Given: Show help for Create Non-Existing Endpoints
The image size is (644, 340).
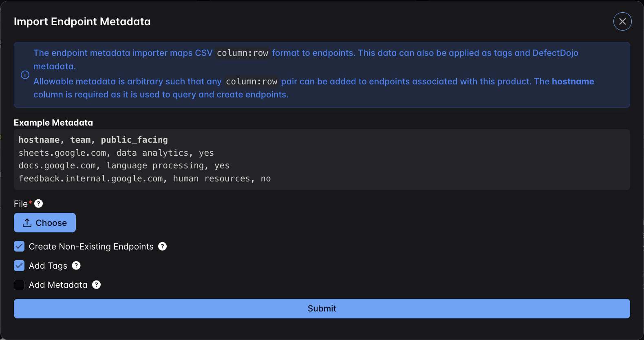Looking at the screenshot, I should (x=162, y=246).
